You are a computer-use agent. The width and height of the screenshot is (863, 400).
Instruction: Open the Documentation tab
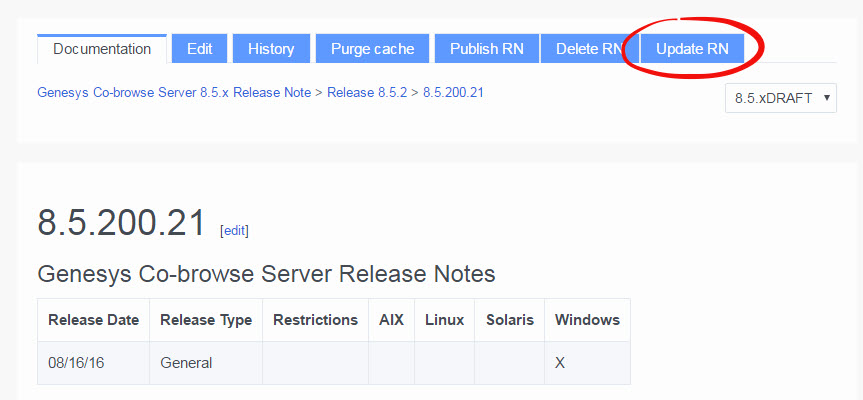[x=102, y=48]
